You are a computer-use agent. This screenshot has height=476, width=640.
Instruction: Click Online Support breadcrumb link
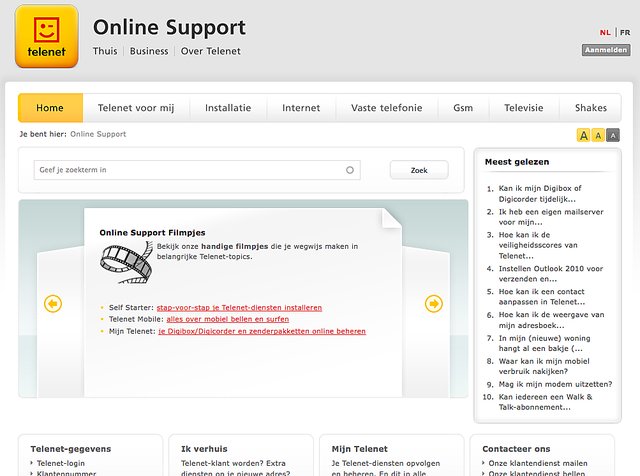click(x=98, y=134)
